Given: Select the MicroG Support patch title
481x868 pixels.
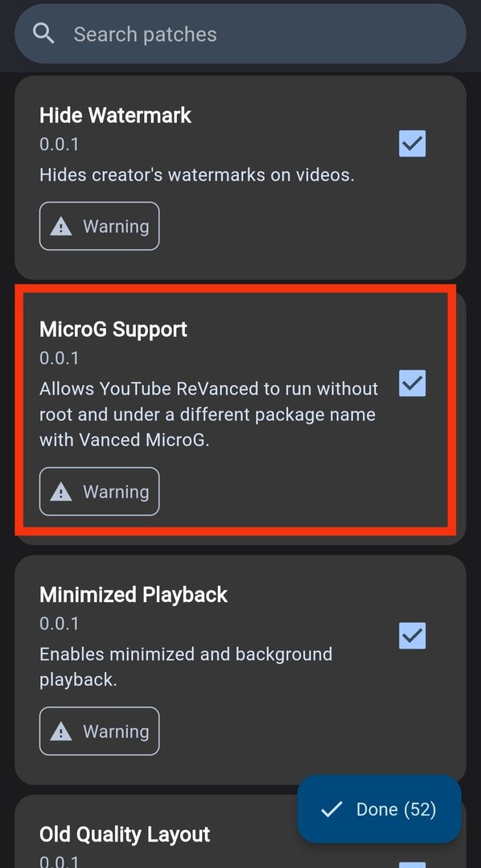Looking at the screenshot, I should [113, 330].
